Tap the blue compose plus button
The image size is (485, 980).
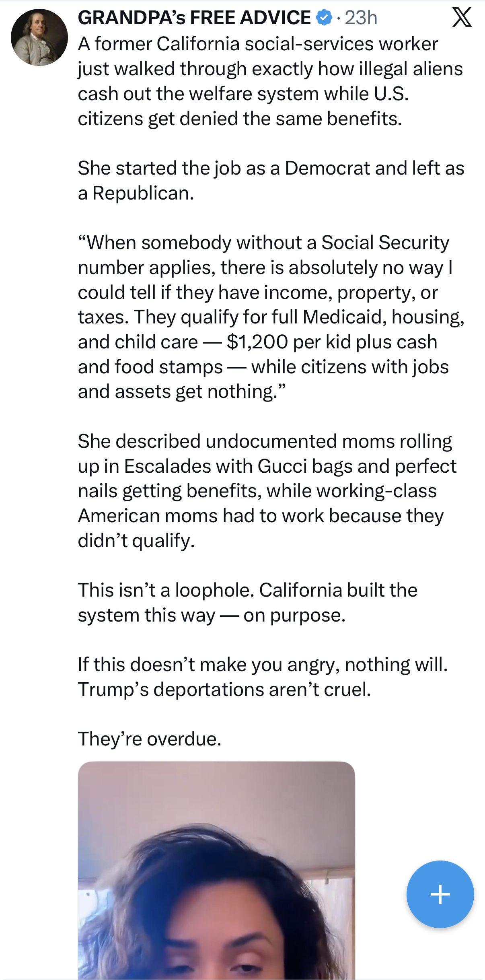(x=440, y=894)
